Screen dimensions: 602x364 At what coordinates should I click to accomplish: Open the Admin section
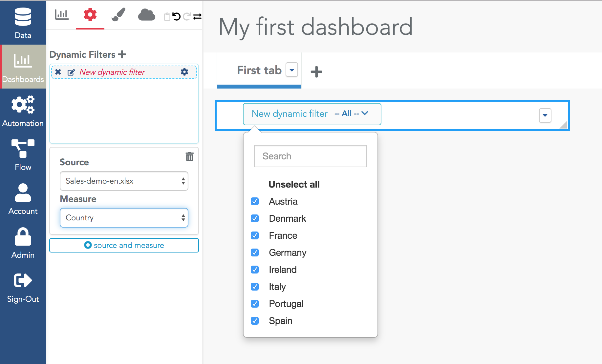point(23,243)
